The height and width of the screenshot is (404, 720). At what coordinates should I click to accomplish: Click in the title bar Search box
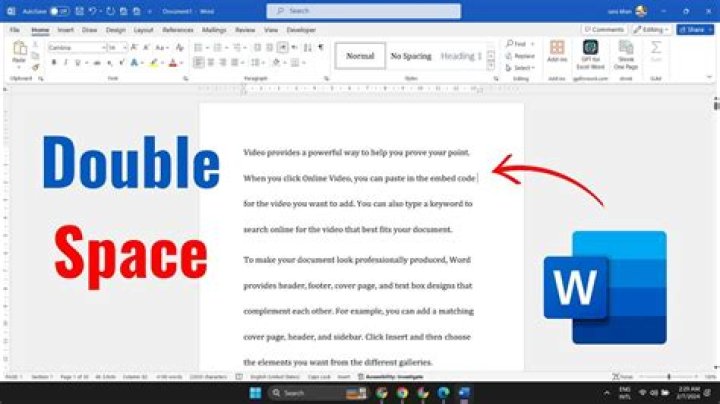click(364, 11)
